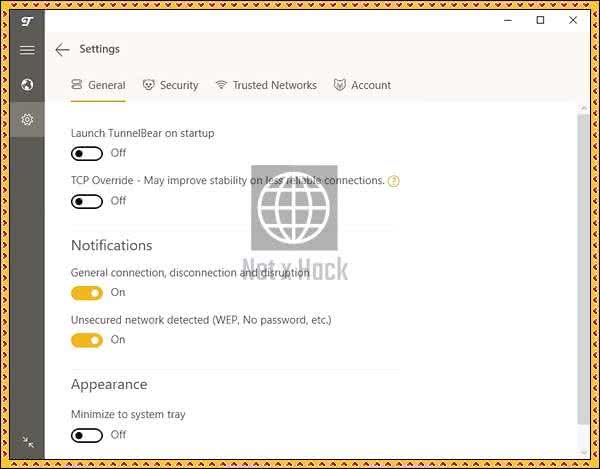Screen dimensions: 600x469
Task: Click the Notifications heading
Action: click(x=112, y=245)
